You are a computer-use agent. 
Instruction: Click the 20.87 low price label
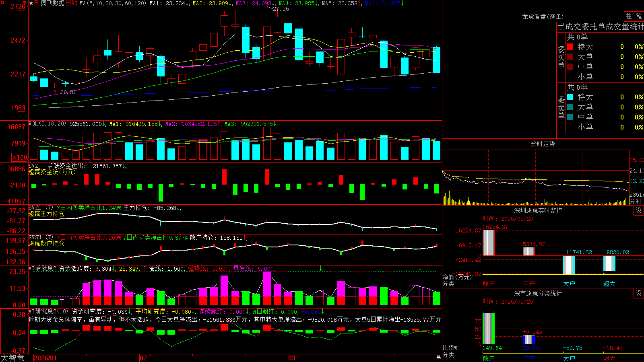pyautogui.click(x=68, y=92)
